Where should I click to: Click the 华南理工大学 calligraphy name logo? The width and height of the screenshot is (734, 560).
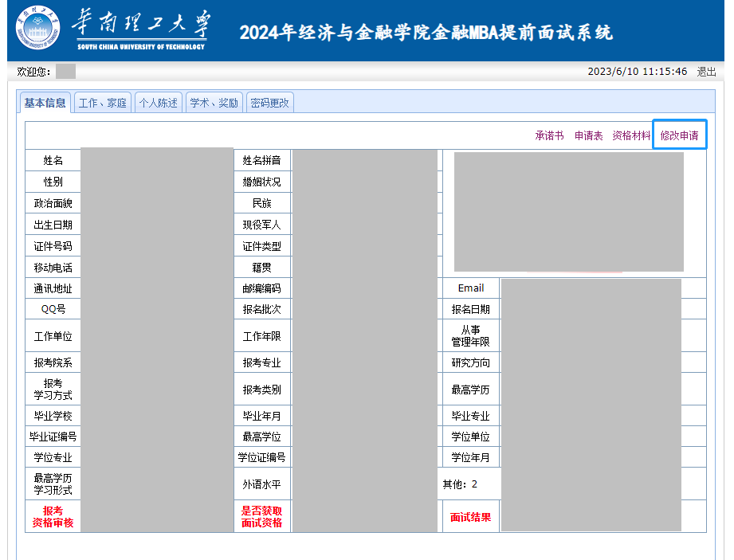141,29
